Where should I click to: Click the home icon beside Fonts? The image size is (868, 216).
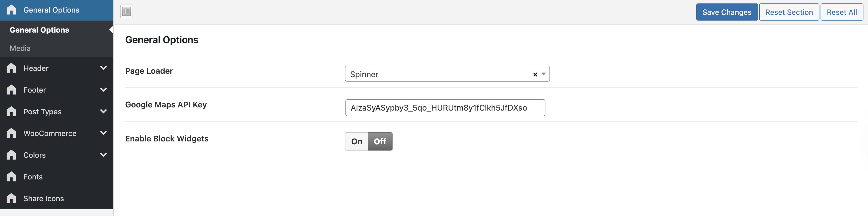[11, 177]
